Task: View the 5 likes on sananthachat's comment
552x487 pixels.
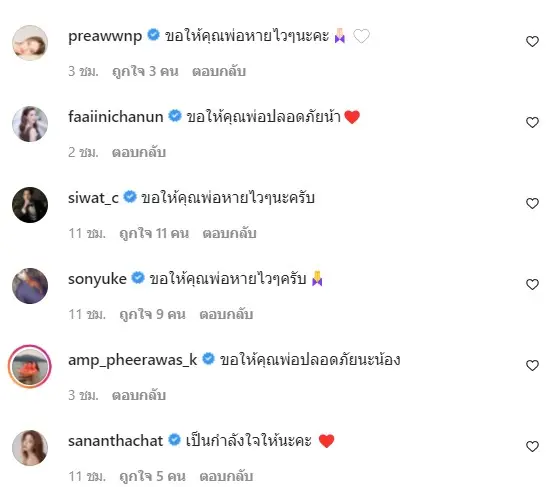Action: (x=152, y=476)
